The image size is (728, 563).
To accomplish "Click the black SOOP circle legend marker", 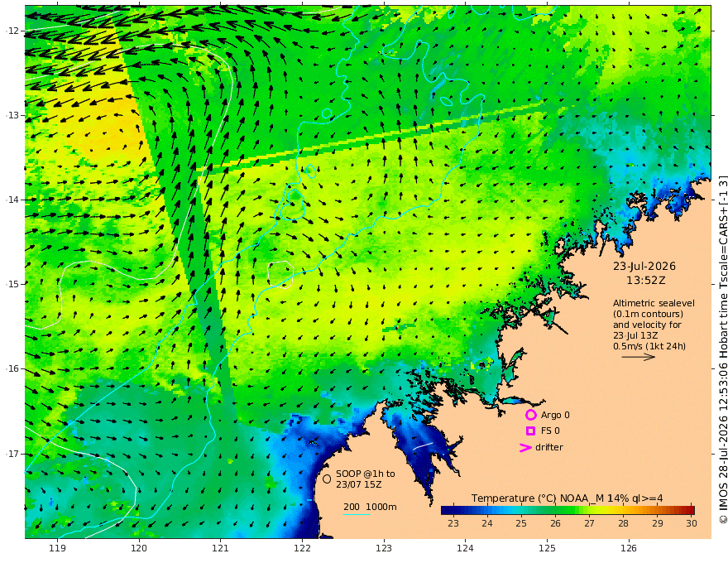I will 327,479.
